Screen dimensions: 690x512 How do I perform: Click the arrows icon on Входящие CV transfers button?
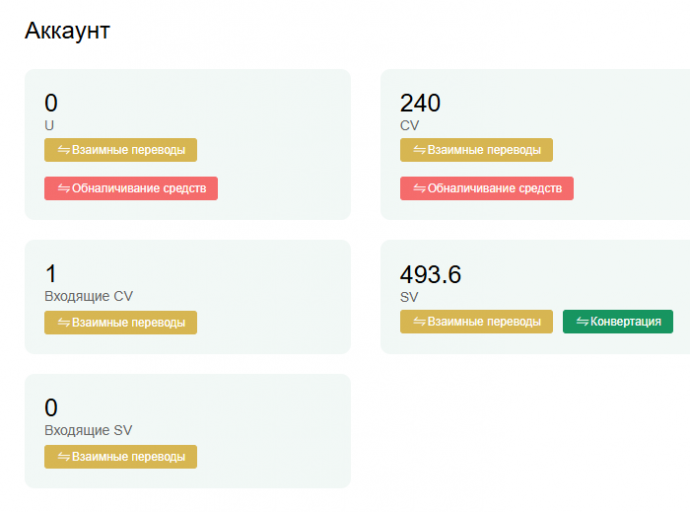pyautogui.click(x=64, y=322)
